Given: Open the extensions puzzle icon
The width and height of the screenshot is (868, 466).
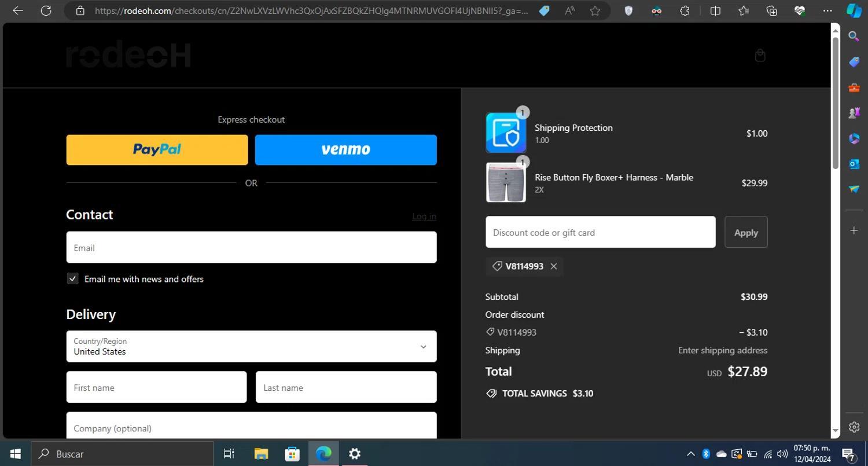Looking at the screenshot, I should tap(685, 10).
